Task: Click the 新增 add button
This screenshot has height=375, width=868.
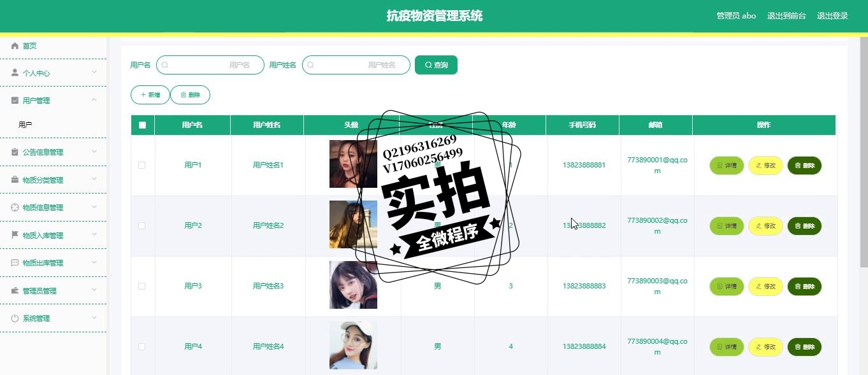Action: (150, 95)
